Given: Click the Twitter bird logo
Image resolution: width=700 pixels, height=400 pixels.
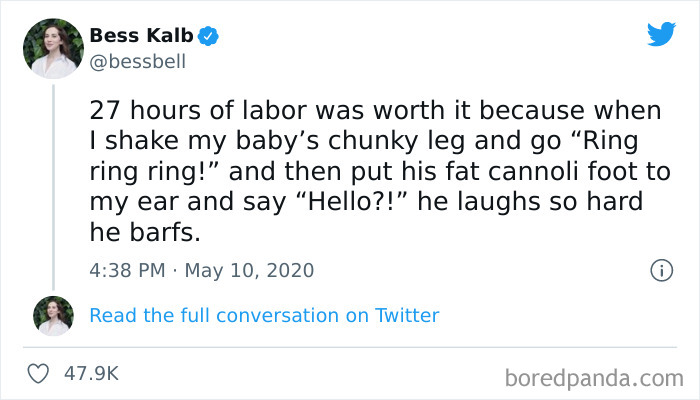Looking at the screenshot, I should (x=661, y=34).
